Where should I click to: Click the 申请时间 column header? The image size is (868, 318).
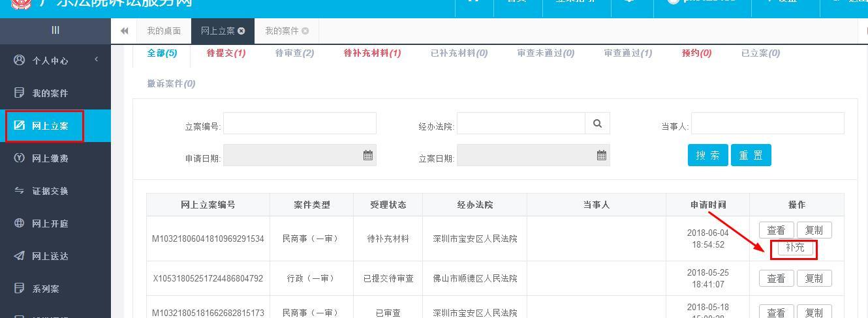point(708,205)
